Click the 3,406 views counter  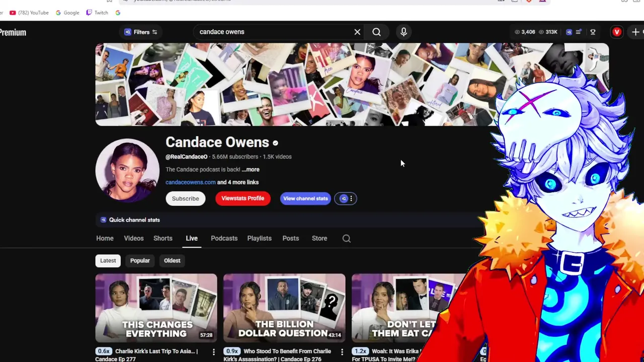pyautogui.click(x=524, y=32)
